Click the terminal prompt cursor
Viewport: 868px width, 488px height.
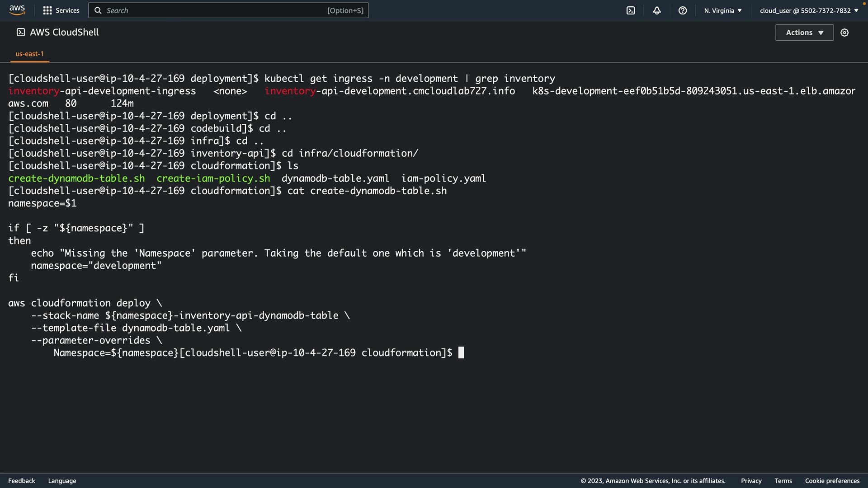[461, 353]
